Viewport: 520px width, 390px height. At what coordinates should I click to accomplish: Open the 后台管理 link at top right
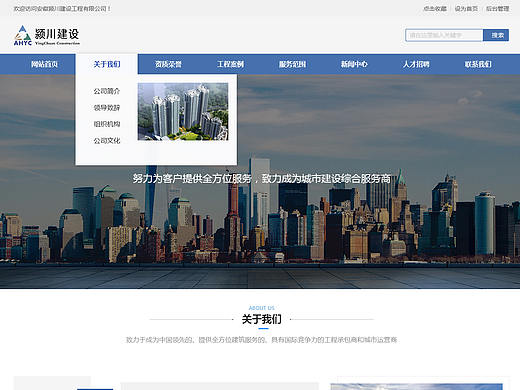(x=497, y=9)
